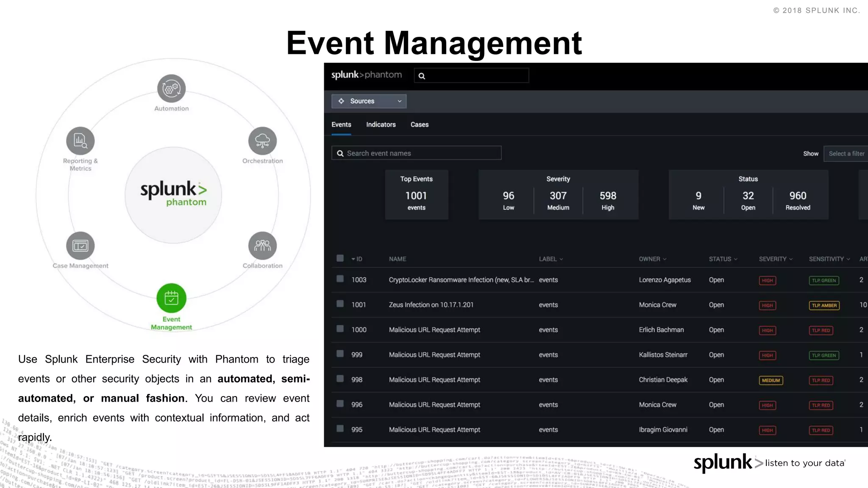Click owner Kallistos Steinarr
Screen dimensions: 868x488
pos(663,355)
